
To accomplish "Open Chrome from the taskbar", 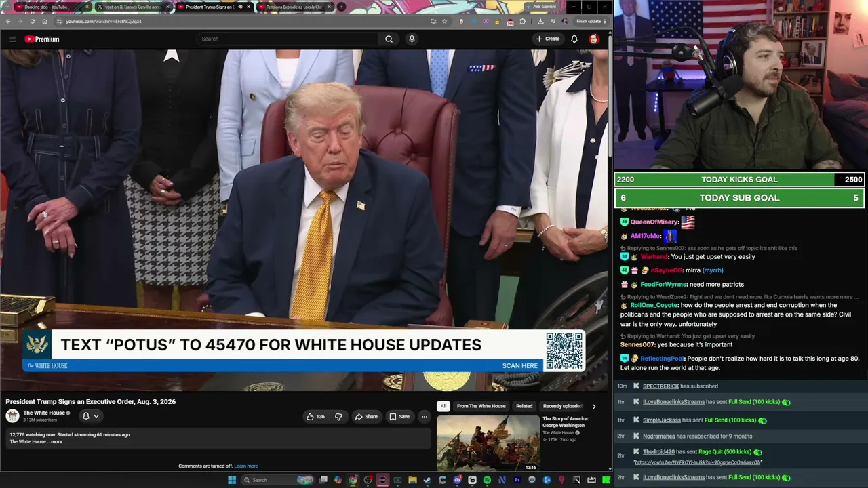I will click(x=353, y=480).
